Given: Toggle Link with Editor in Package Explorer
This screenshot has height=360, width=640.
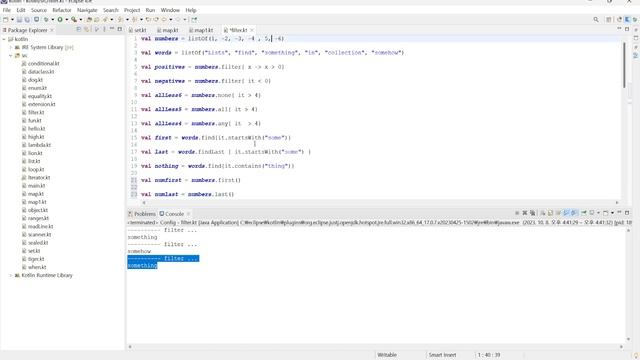Looking at the screenshot, I should tap(87, 29).
